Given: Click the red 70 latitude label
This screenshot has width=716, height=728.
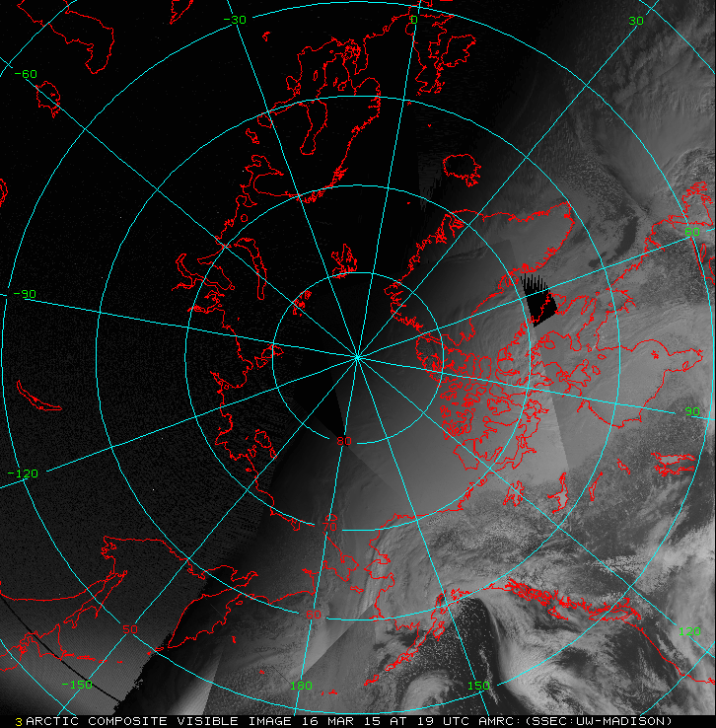Looking at the screenshot, I should 329,527.
